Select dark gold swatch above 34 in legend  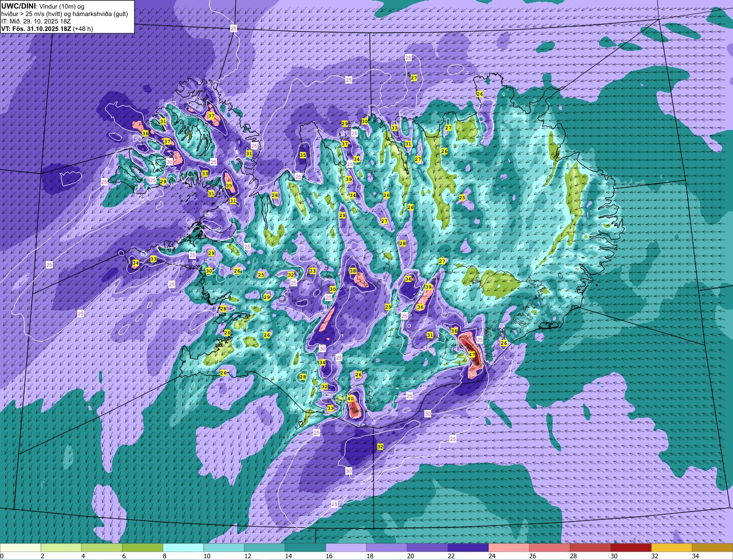712,547
